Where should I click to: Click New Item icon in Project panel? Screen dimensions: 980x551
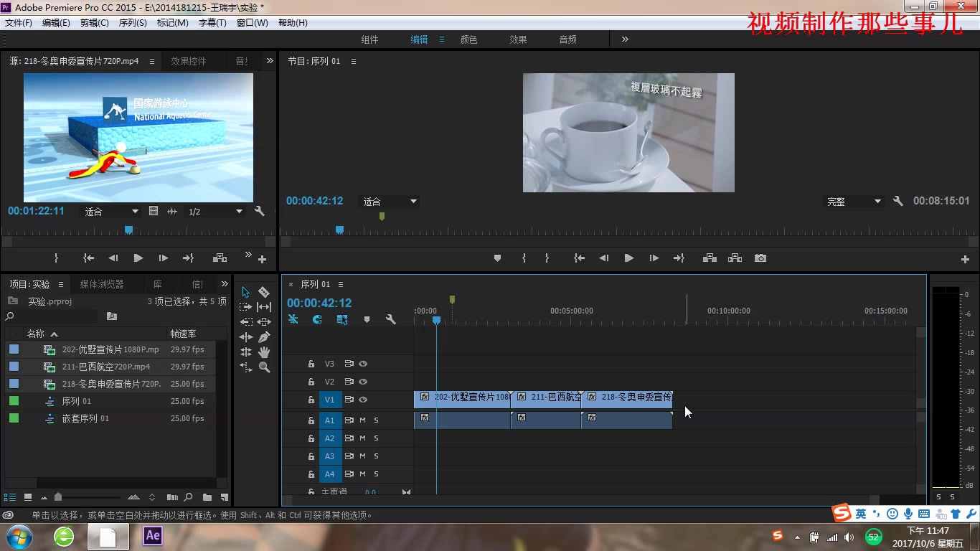tap(225, 497)
